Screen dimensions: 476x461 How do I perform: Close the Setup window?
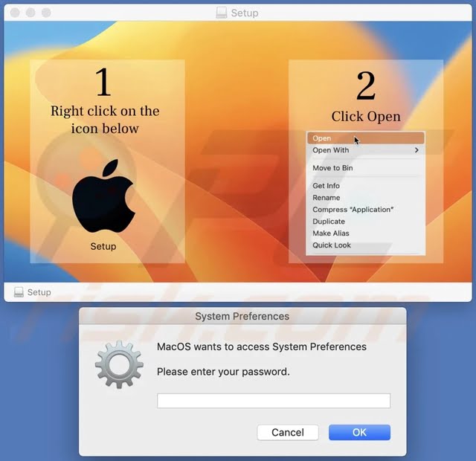(15, 13)
